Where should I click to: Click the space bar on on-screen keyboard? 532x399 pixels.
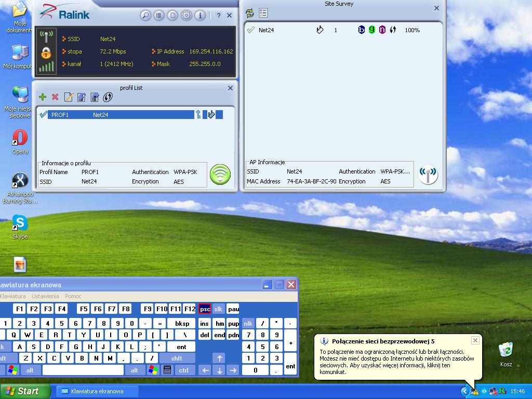pos(83,370)
